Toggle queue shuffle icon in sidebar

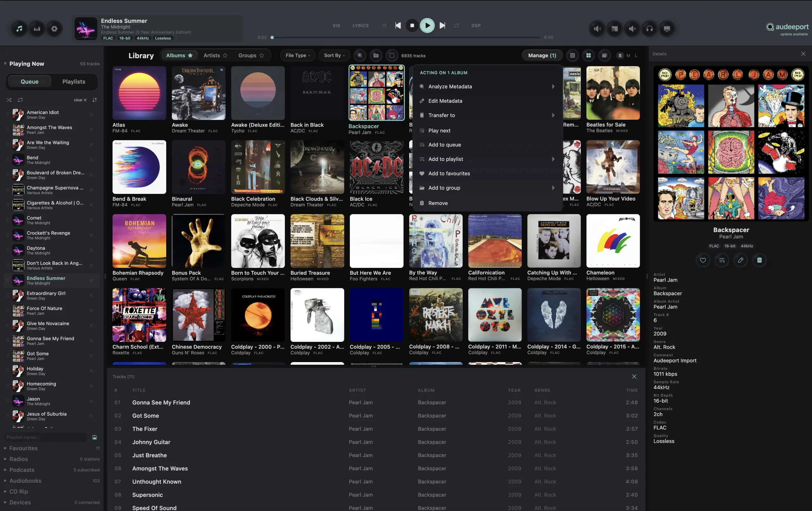point(9,100)
